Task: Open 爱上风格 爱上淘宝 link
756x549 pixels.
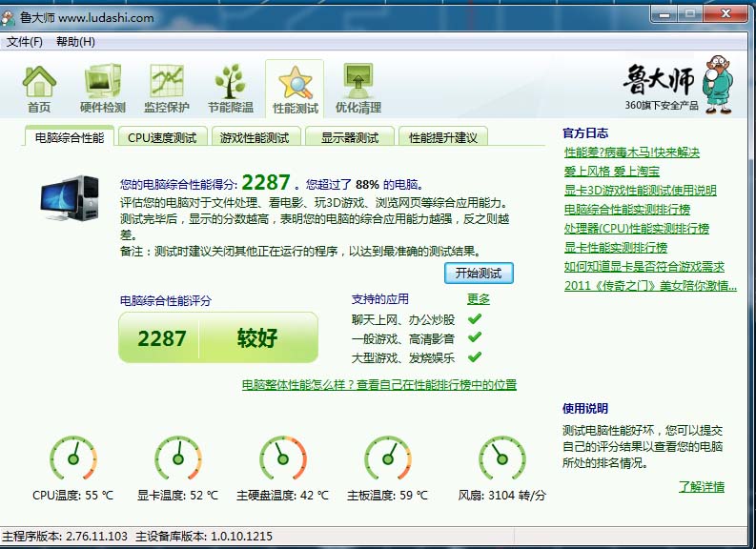Action: (611, 172)
